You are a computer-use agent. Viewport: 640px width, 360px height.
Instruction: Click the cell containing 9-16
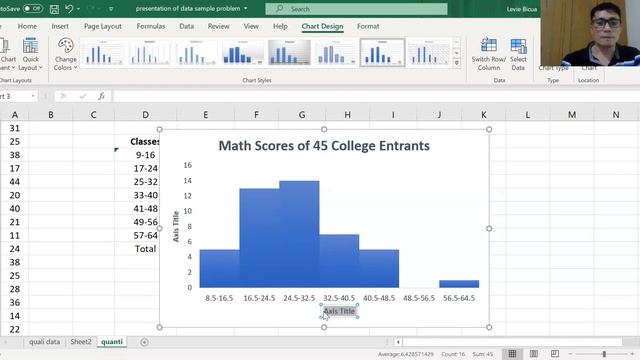(145, 155)
